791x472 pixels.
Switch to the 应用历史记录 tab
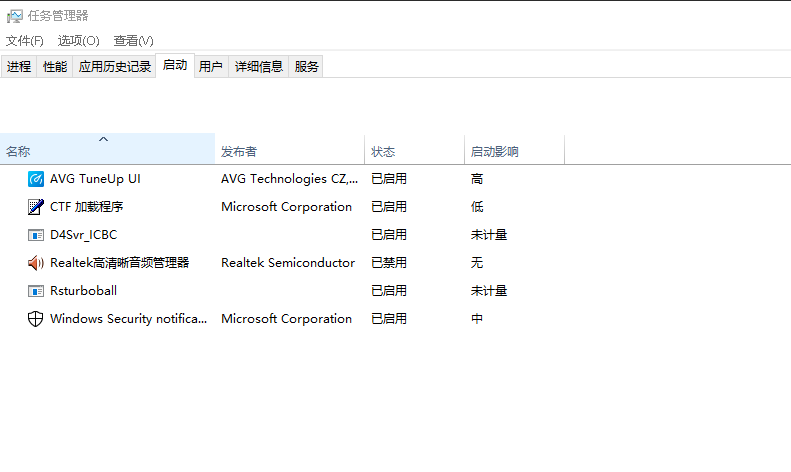pyautogui.click(x=115, y=67)
